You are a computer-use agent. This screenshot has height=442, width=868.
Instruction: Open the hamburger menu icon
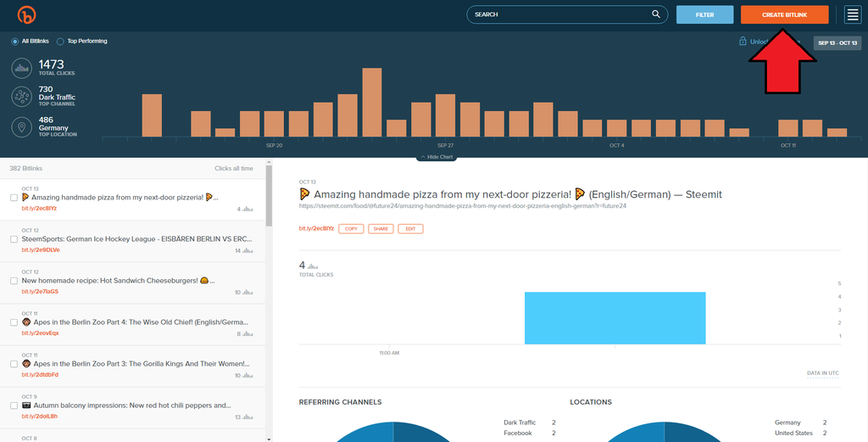point(852,14)
